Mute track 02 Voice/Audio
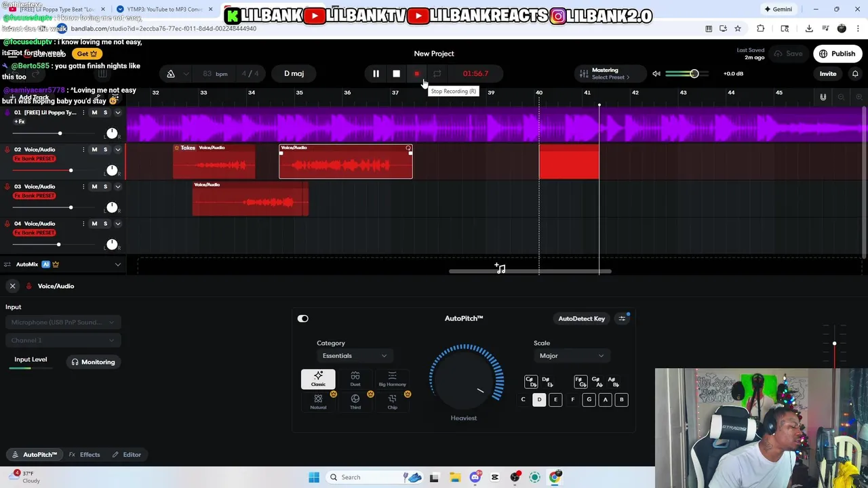868x488 pixels. tap(94, 150)
